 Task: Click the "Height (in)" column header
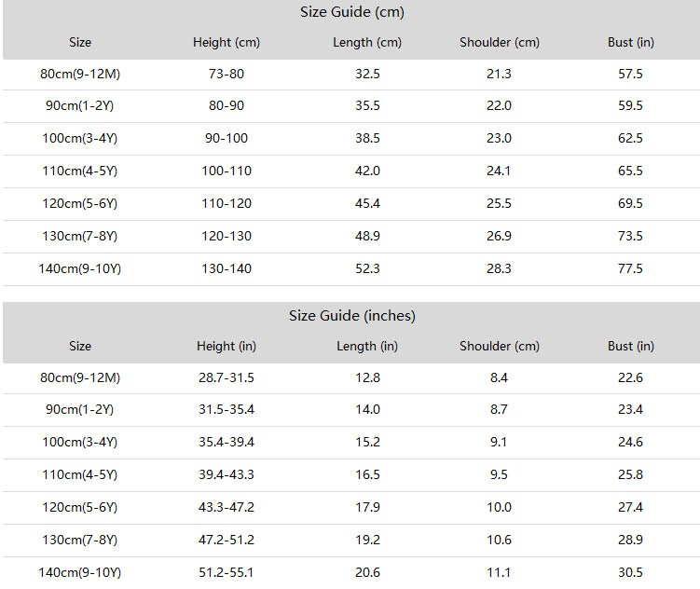(226, 347)
